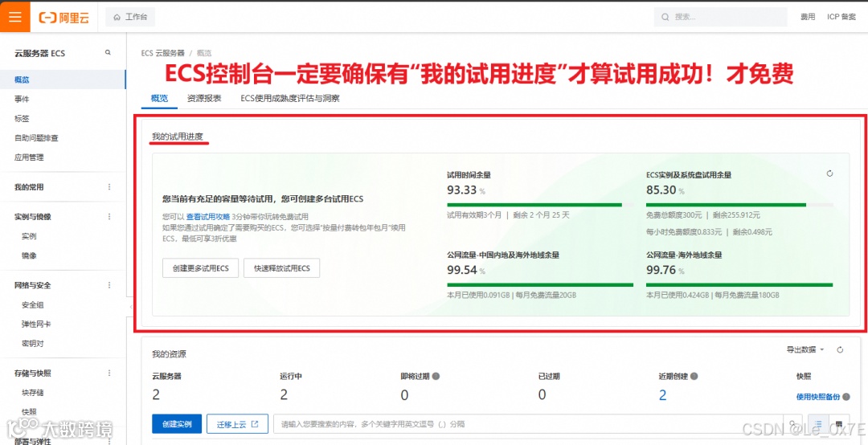868x445 pixels.
Task: Click help icon next to 即将过期
Action: click(436, 377)
